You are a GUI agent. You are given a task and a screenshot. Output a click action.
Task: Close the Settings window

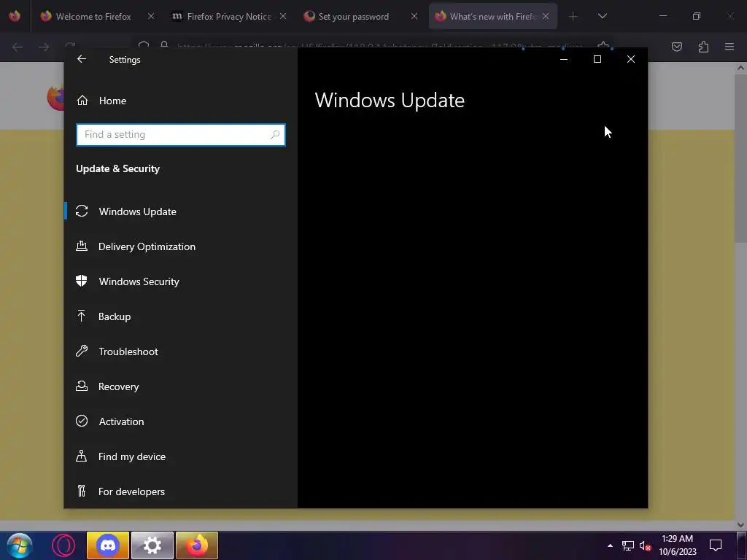tap(631, 59)
